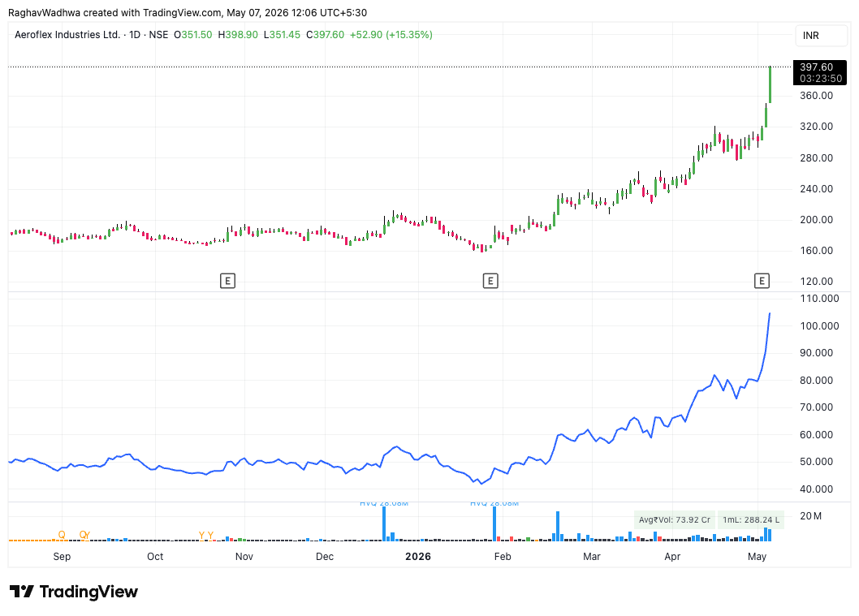Image resolution: width=859 pixels, height=616 pixels.
Task: Click the 110.000 indicator axis label
Action: click(x=819, y=299)
